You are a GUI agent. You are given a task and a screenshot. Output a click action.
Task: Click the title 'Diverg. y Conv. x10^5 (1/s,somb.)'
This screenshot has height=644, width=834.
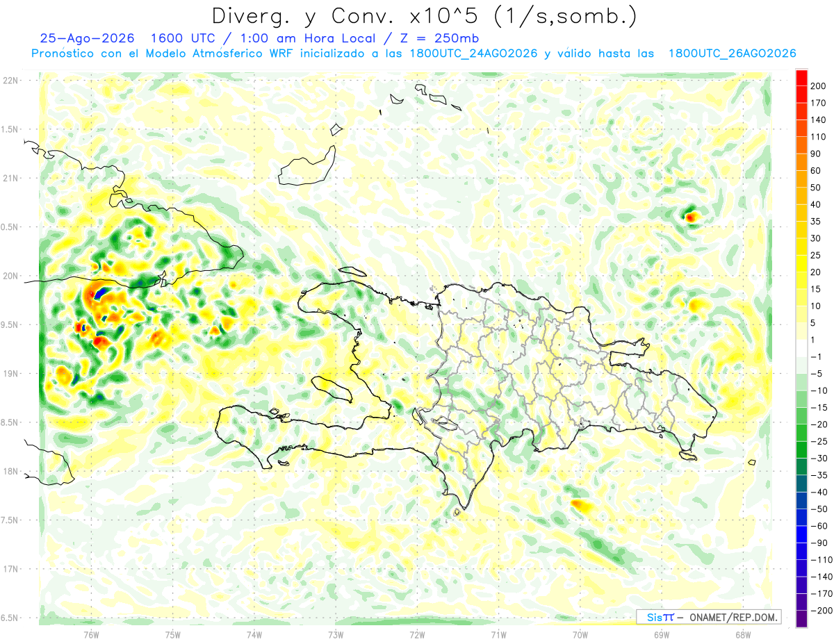pyautogui.click(x=424, y=16)
